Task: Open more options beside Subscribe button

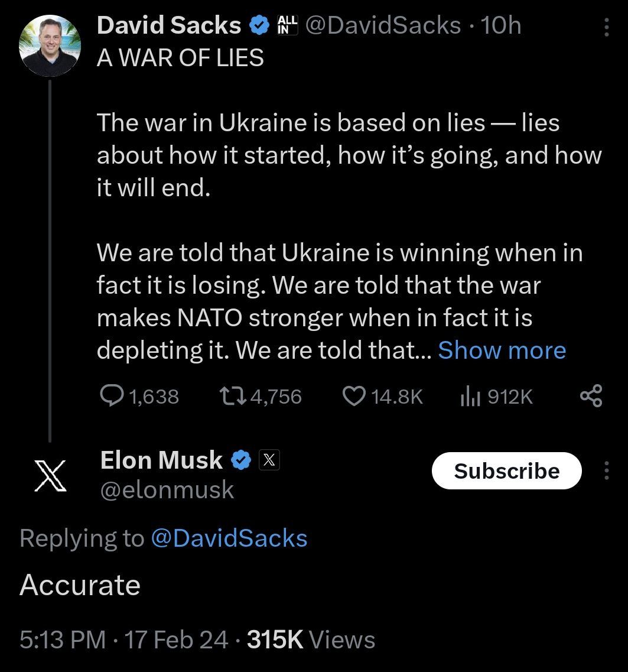Action: click(606, 470)
